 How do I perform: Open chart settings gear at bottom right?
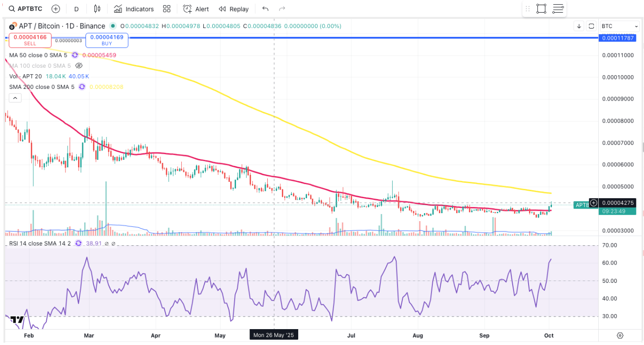pos(620,335)
